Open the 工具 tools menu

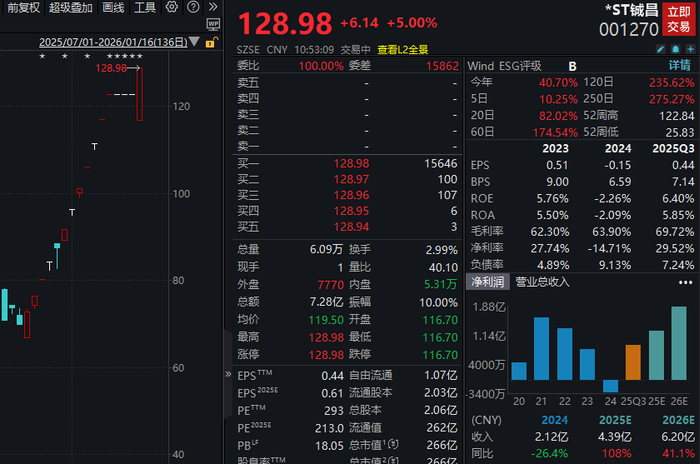[145, 7]
